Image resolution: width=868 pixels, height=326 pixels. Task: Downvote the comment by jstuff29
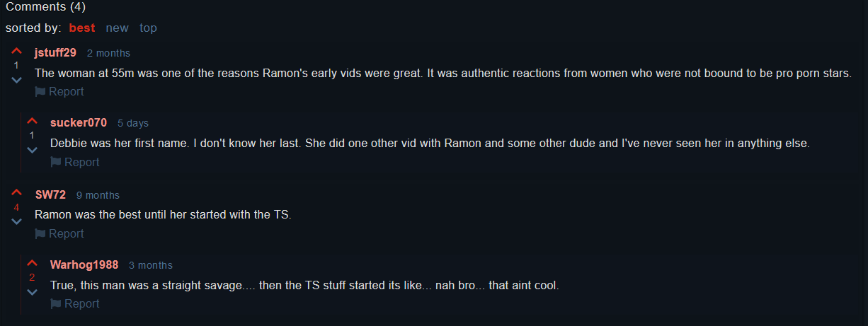point(16,80)
